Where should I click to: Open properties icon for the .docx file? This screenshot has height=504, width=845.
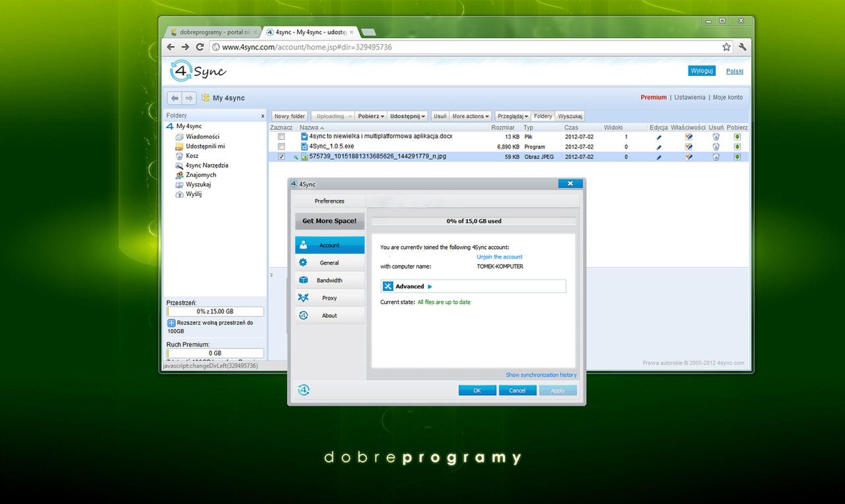click(x=689, y=137)
